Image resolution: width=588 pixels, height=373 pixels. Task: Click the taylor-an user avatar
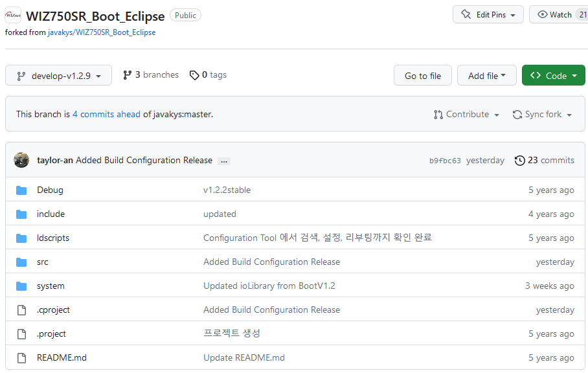click(x=21, y=160)
